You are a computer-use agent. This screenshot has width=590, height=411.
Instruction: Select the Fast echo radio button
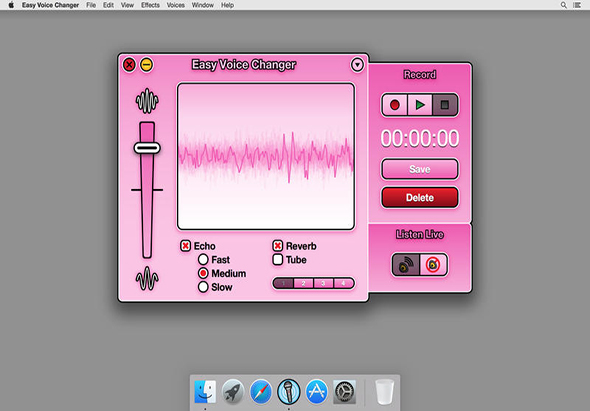tap(203, 259)
